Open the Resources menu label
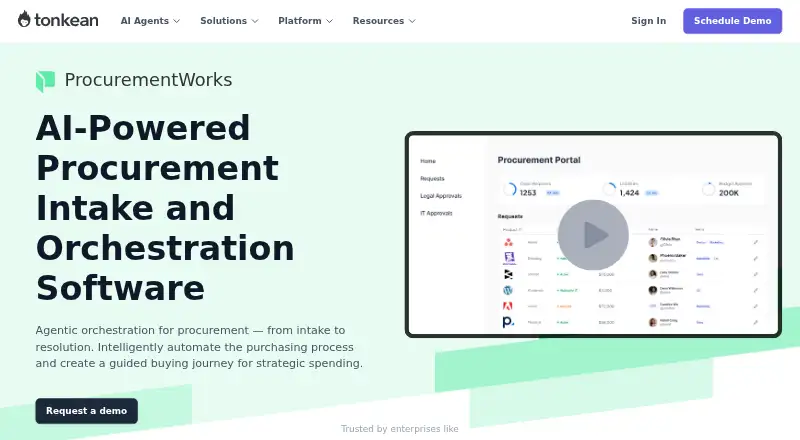This screenshot has width=800, height=440. (x=378, y=21)
